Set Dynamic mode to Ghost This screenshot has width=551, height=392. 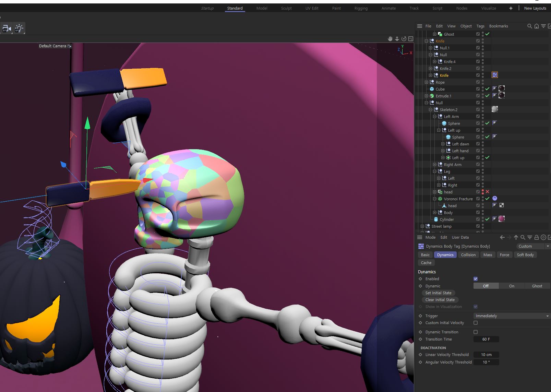coord(537,286)
